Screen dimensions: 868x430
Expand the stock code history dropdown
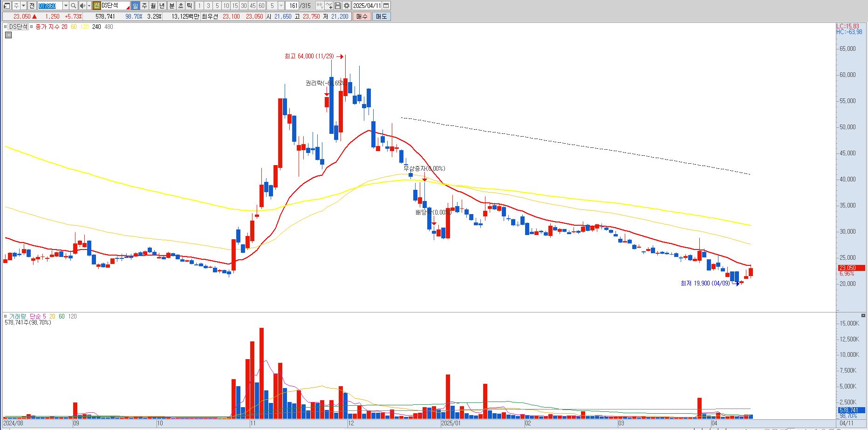(x=66, y=6)
